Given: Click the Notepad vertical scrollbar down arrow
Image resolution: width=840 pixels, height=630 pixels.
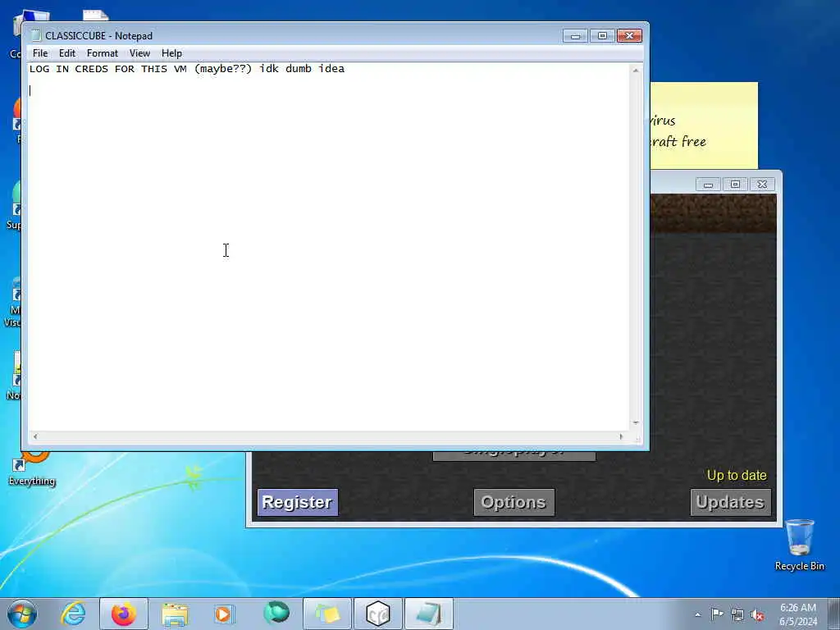Looking at the screenshot, I should pos(636,422).
